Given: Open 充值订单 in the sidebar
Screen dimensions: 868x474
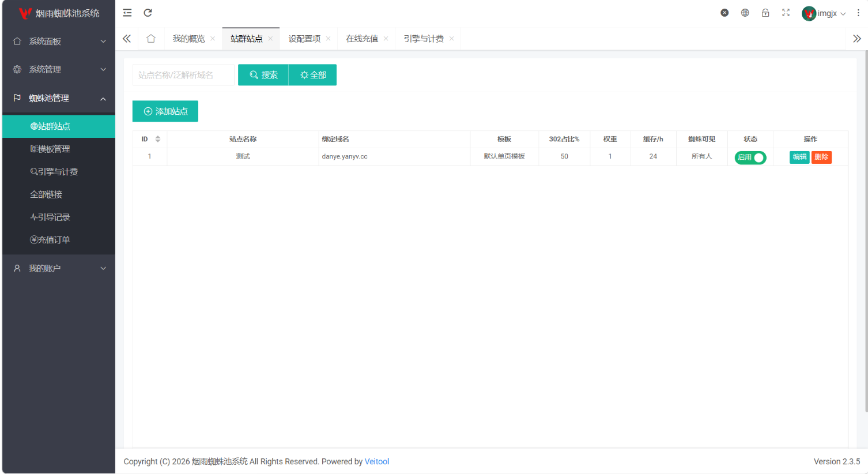Looking at the screenshot, I should click(x=59, y=240).
